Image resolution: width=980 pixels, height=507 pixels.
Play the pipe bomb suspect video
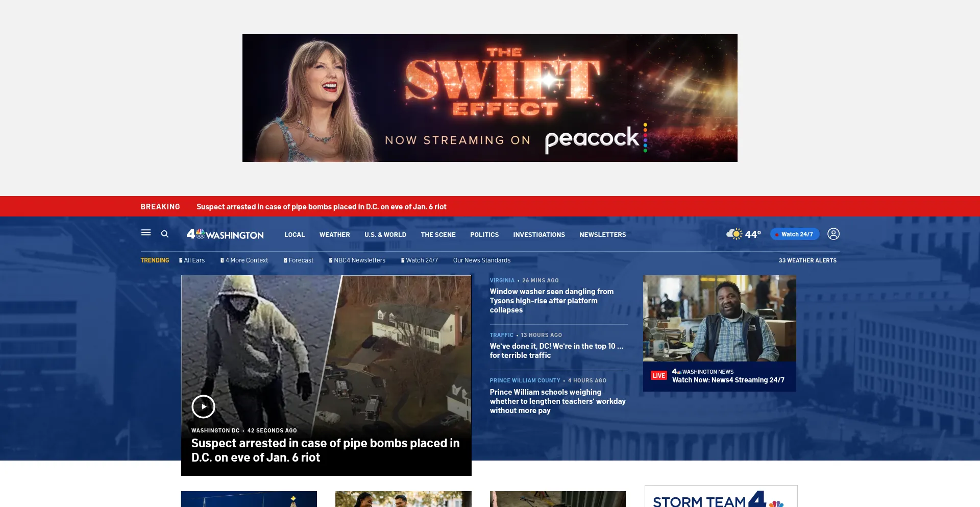pos(203,407)
